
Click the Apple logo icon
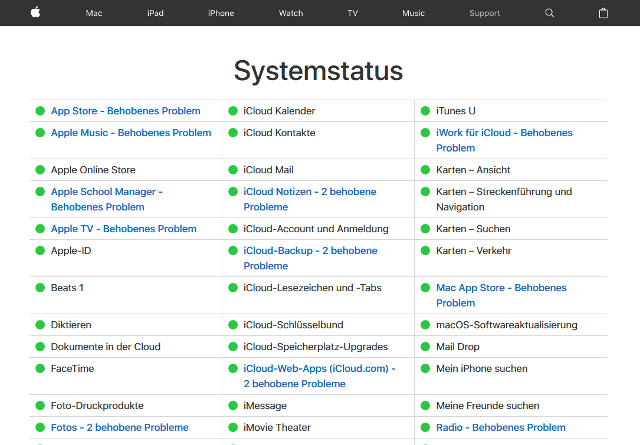pyautogui.click(x=36, y=12)
